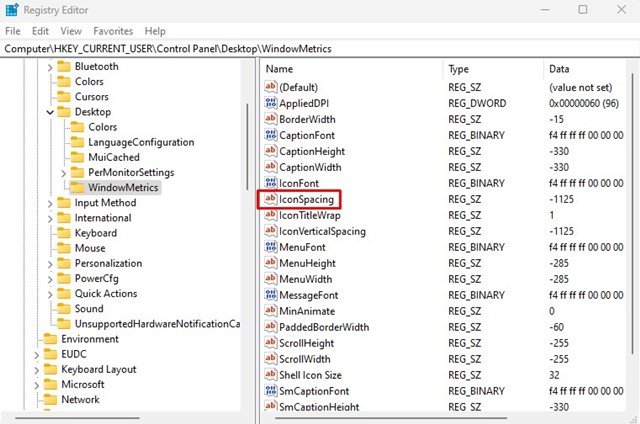Select the MenuHeight value name
Image resolution: width=640 pixels, height=424 pixels.
(307, 263)
